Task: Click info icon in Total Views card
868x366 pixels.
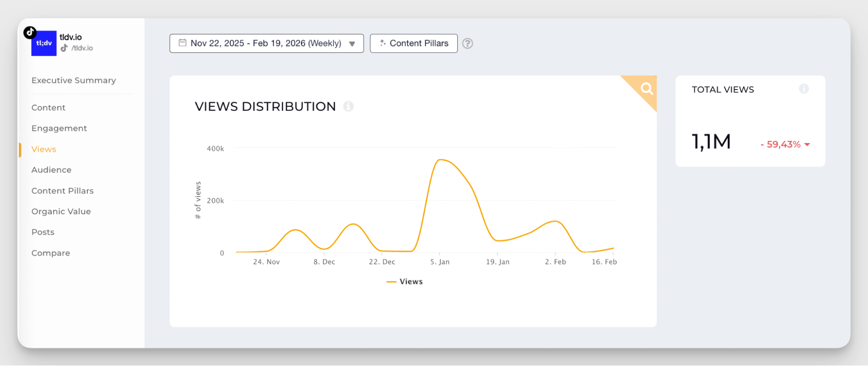Action: (804, 89)
